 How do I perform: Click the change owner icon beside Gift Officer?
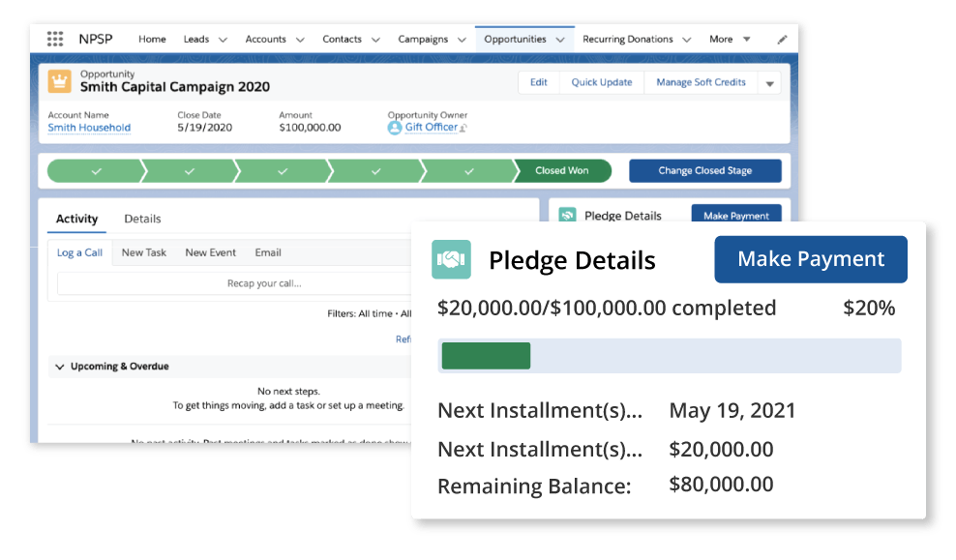(x=463, y=128)
